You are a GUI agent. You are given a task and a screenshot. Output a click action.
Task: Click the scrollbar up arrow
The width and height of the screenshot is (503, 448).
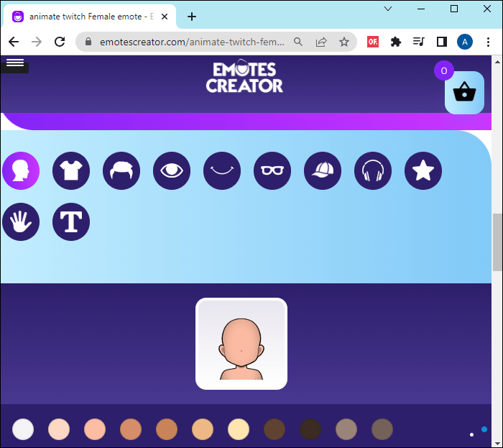click(x=497, y=62)
